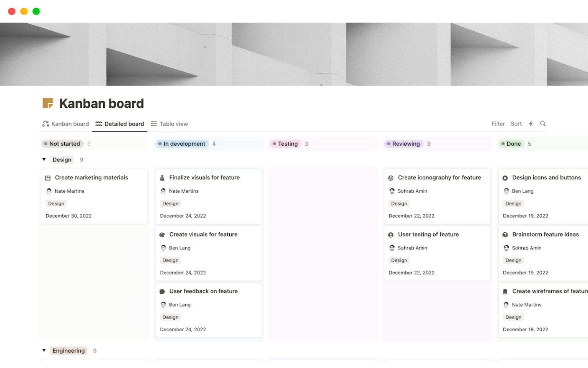Viewport: 588px width, 368px height.
Task: Collapse the Design group
Action: click(x=44, y=159)
